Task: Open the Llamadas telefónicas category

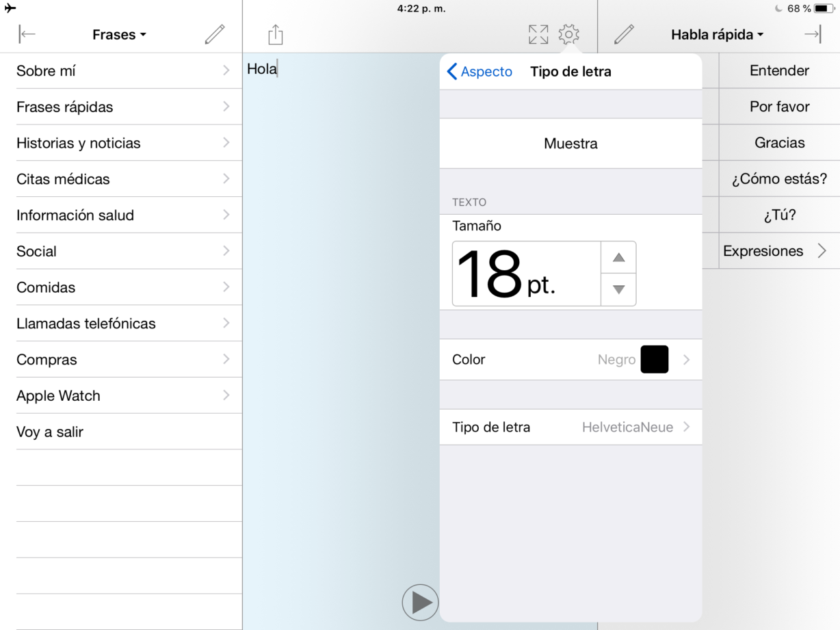Action: coord(123,324)
